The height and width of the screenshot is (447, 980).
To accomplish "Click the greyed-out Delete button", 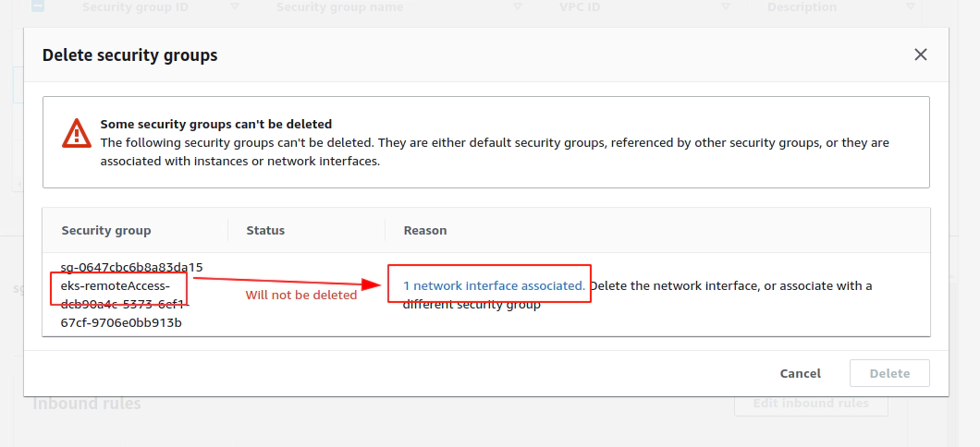I will click(889, 373).
